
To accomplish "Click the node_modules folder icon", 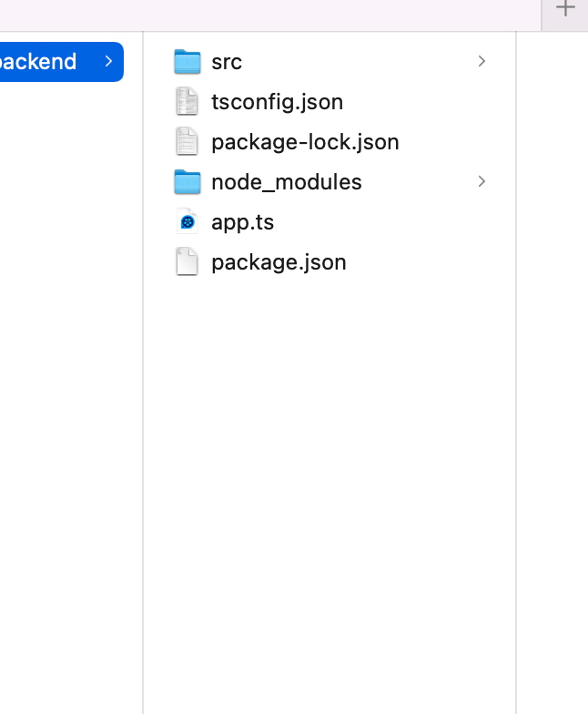I will point(187,182).
